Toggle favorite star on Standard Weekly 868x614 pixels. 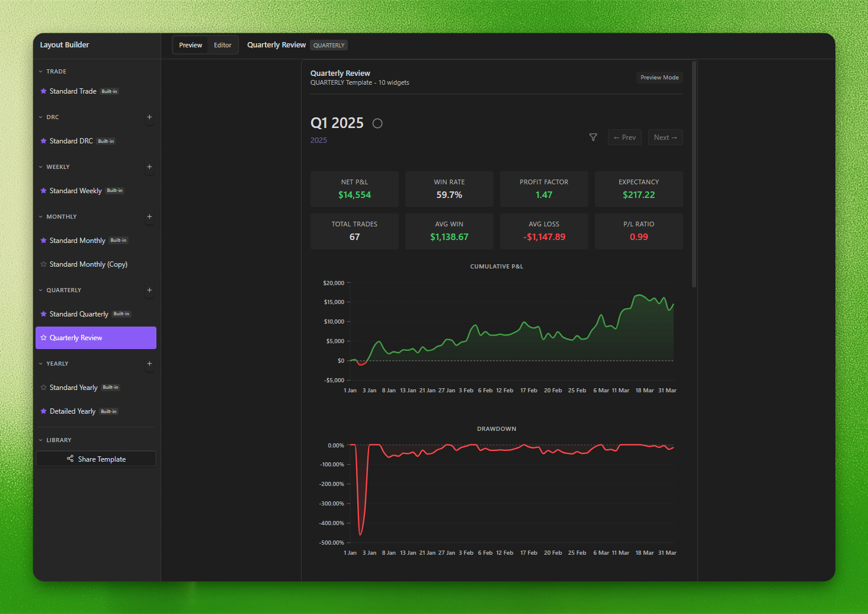[x=43, y=191]
